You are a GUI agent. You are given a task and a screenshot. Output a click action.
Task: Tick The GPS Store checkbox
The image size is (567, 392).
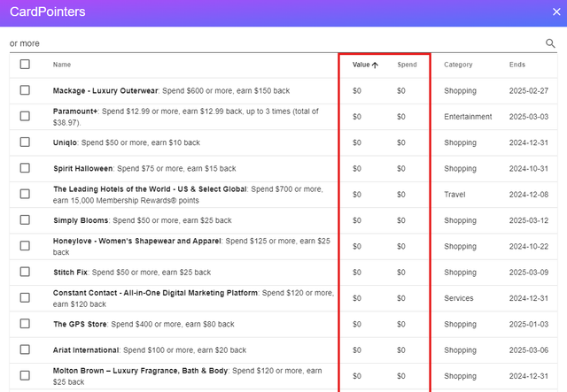[x=25, y=324]
